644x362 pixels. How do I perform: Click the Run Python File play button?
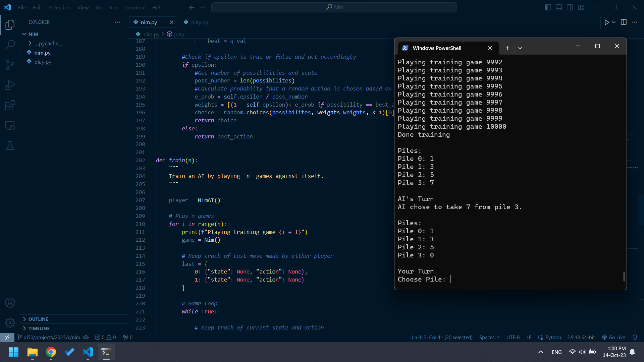click(606, 22)
